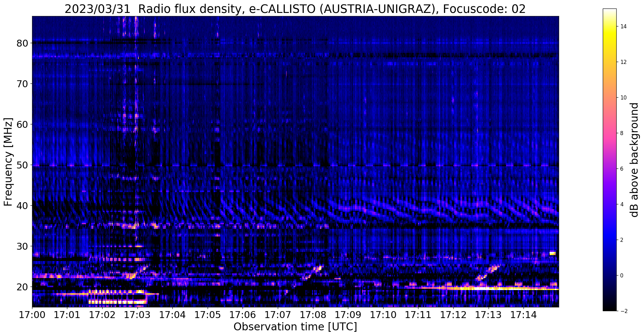Select the 17:03 tick on the time axis

[x=137, y=315]
